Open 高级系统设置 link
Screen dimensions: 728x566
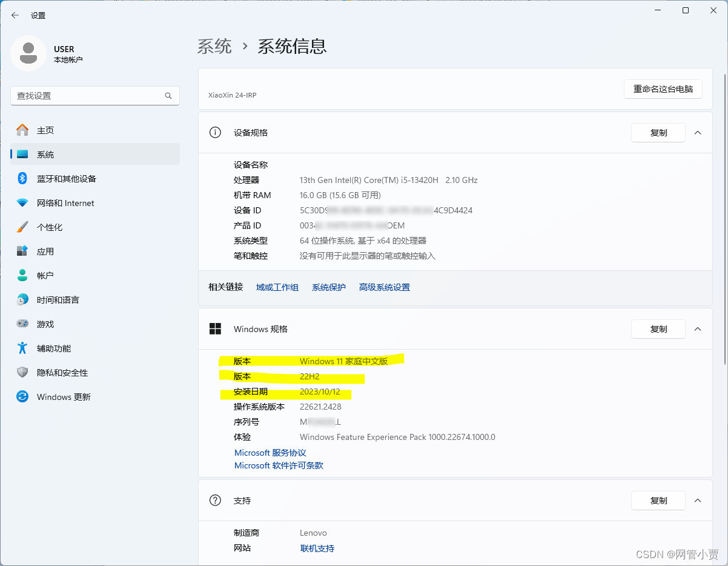tap(385, 287)
